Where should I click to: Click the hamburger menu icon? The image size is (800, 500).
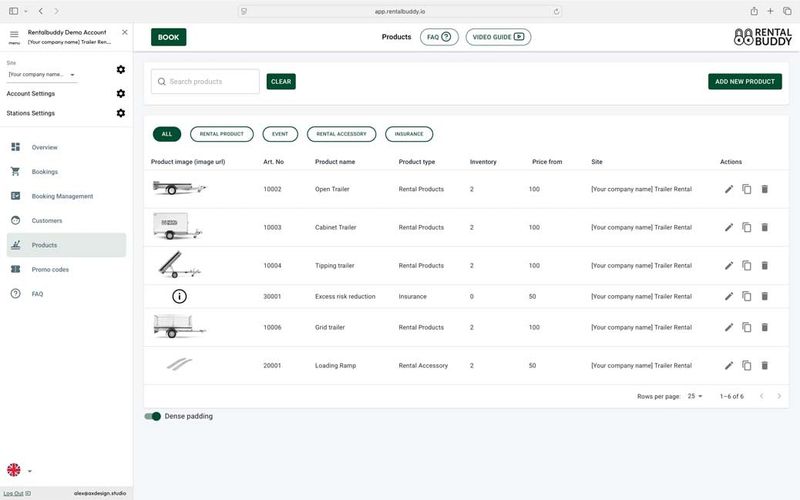14,35
